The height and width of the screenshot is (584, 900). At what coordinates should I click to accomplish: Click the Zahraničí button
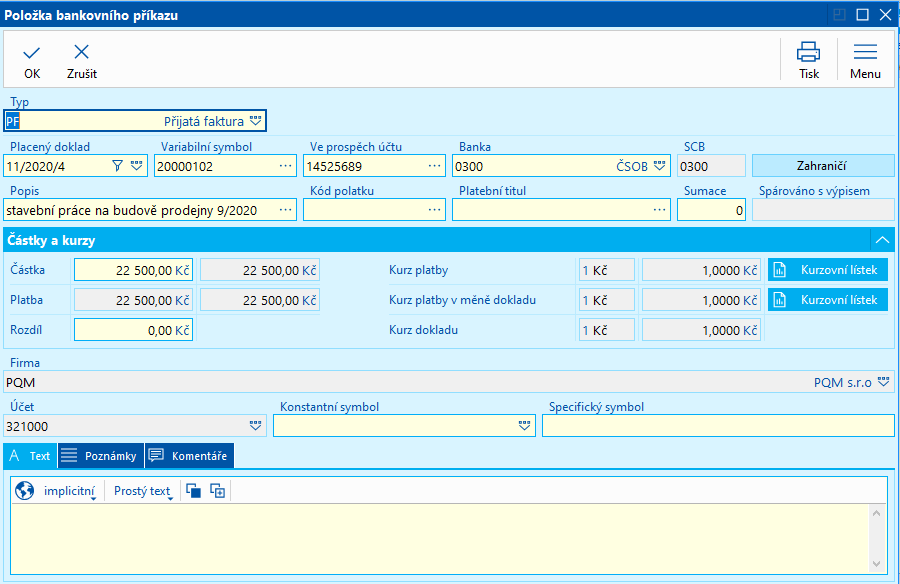tap(822, 165)
